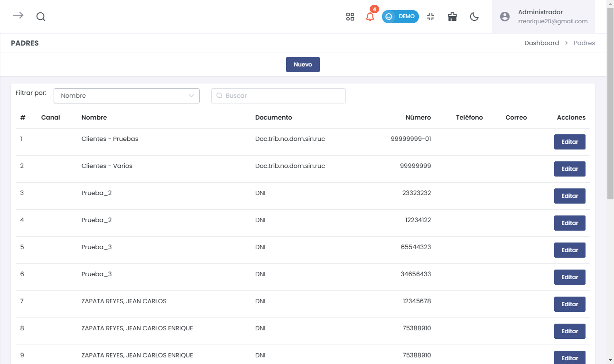The image size is (614, 364).
Task: Click the administrator avatar icon
Action: [505, 17]
